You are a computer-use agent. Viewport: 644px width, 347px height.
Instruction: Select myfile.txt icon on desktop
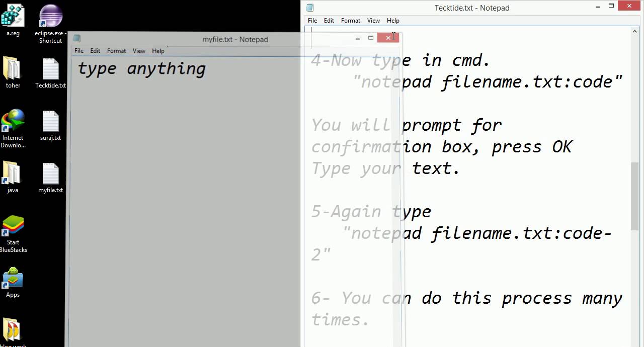click(x=50, y=178)
